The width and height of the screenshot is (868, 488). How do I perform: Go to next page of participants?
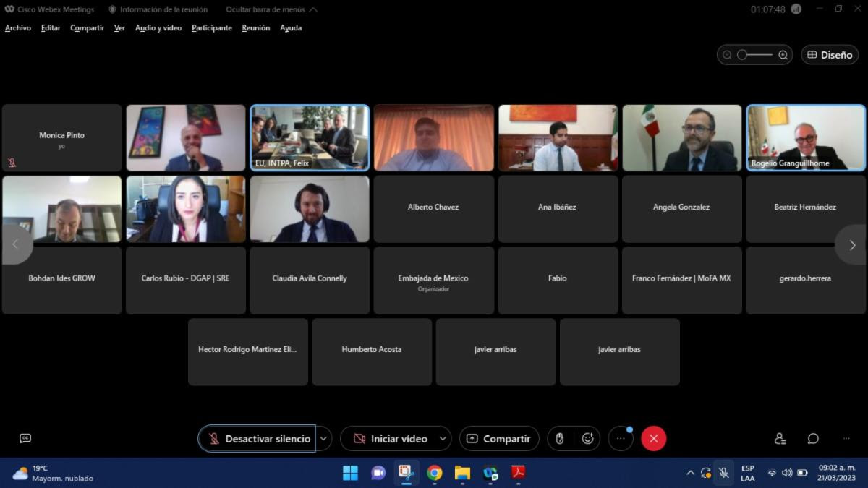coord(851,245)
